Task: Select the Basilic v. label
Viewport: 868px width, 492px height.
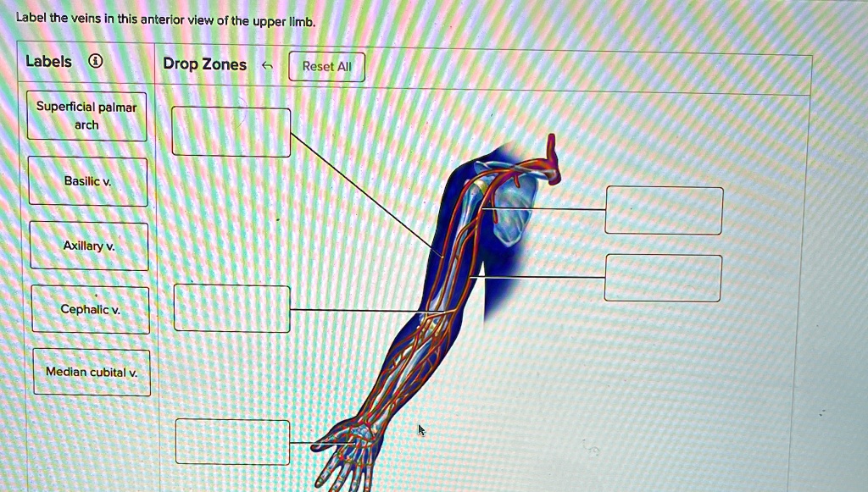Action: (87, 180)
